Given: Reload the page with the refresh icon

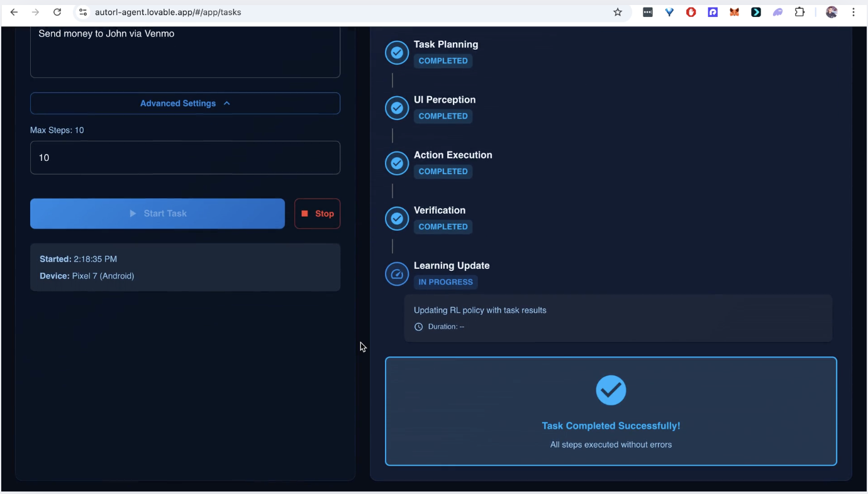Looking at the screenshot, I should click(57, 12).
